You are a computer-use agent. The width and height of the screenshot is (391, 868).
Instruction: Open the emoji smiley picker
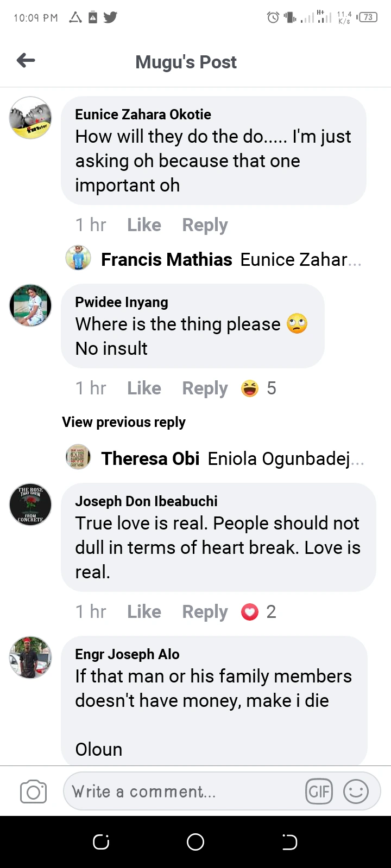coord(356,792)
